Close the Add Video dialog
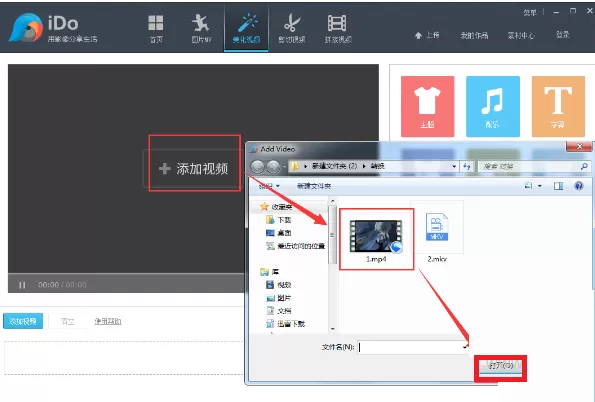The image size is (595, 402). click(x=579, y=146)
